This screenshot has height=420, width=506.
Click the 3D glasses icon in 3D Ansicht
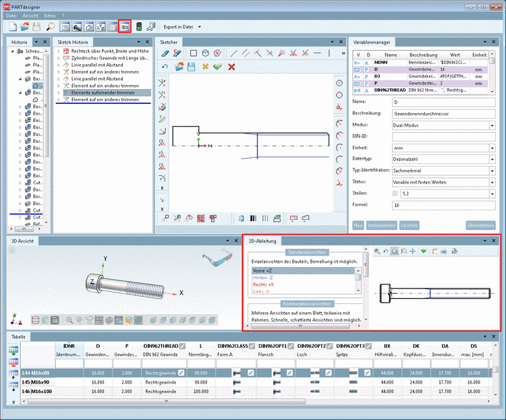[x=217, y=259]
